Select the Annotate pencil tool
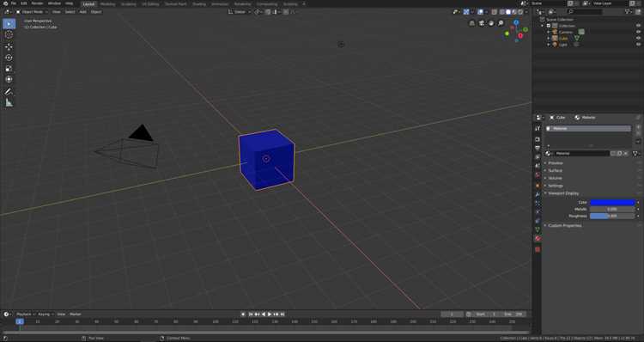The height and width of the screenshot is (342, 644). point(9,91)
